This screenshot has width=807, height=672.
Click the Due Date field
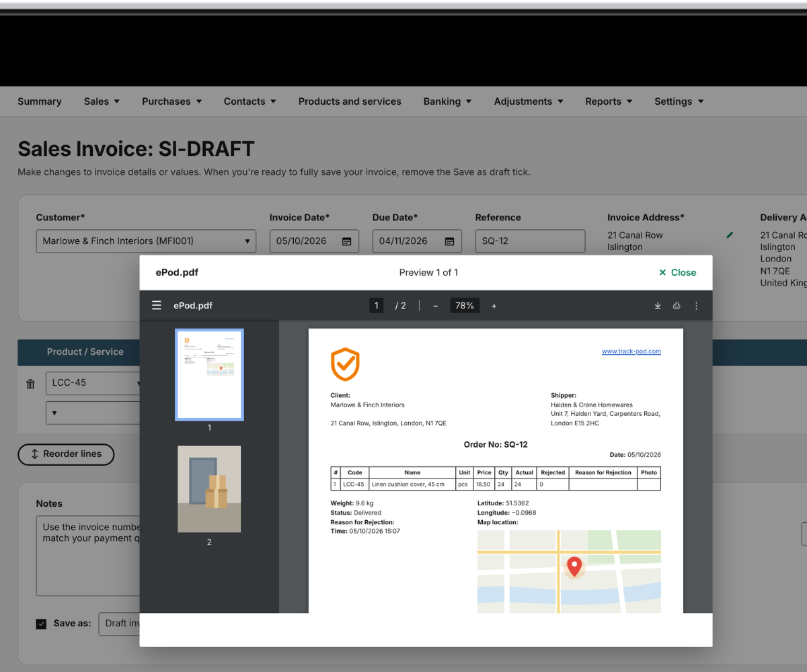(417, 241)
